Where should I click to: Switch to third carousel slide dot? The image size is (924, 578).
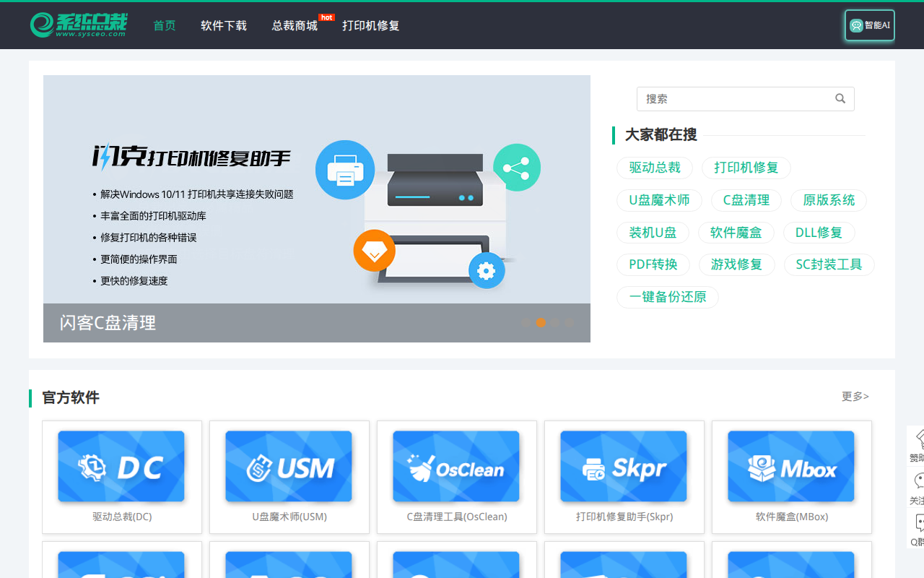555,323
